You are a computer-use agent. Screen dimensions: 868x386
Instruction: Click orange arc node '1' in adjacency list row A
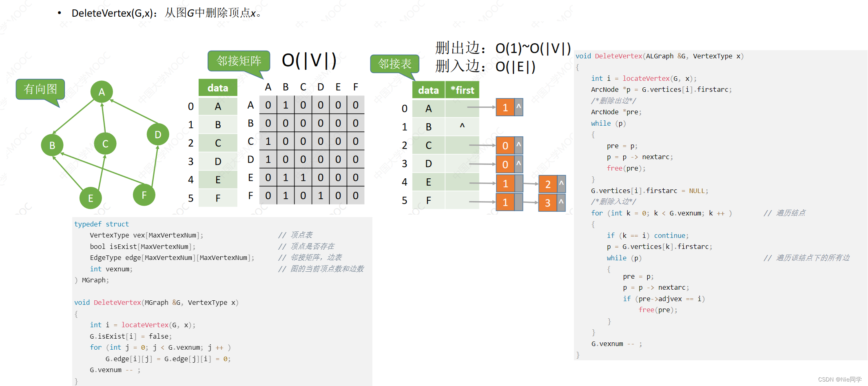click(x=505, y=107)
